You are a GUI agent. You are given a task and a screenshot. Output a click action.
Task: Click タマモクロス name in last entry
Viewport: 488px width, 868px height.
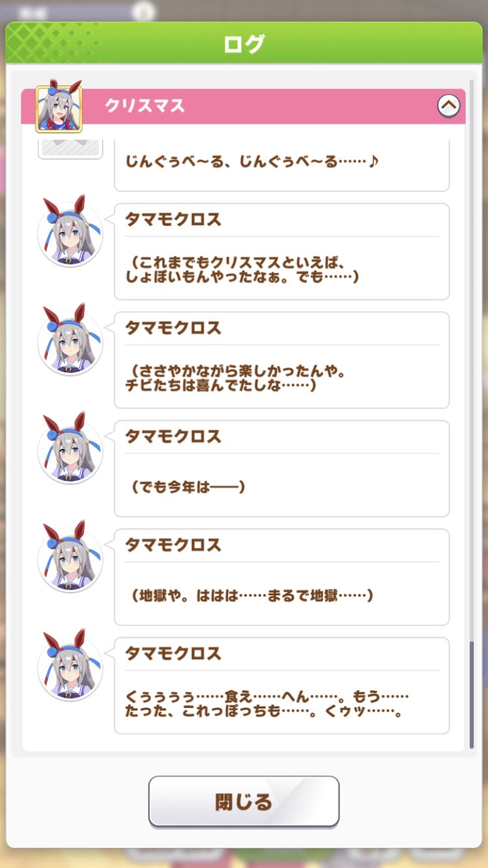173,654
